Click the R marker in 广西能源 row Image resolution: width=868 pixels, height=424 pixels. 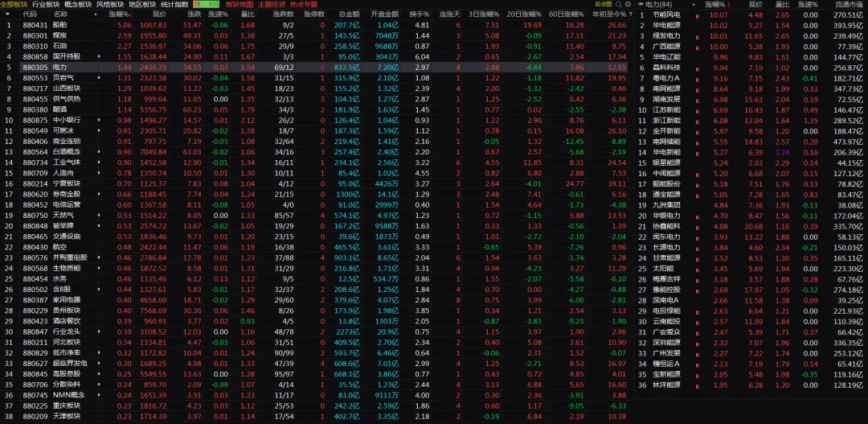[698, 47]
